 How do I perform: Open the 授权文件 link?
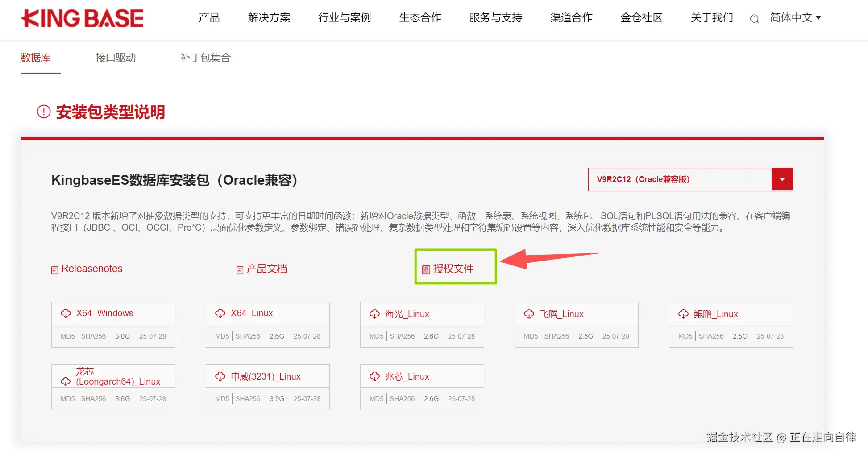point(453,269)
